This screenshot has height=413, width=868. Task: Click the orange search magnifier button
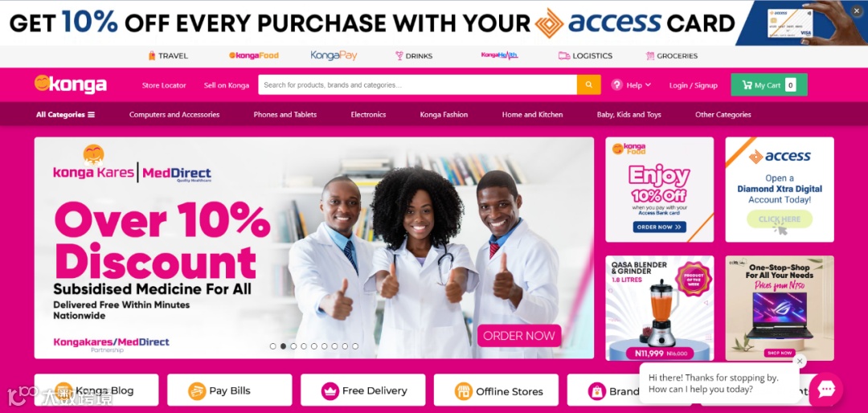pyautogui.click(x=588, y=84)
